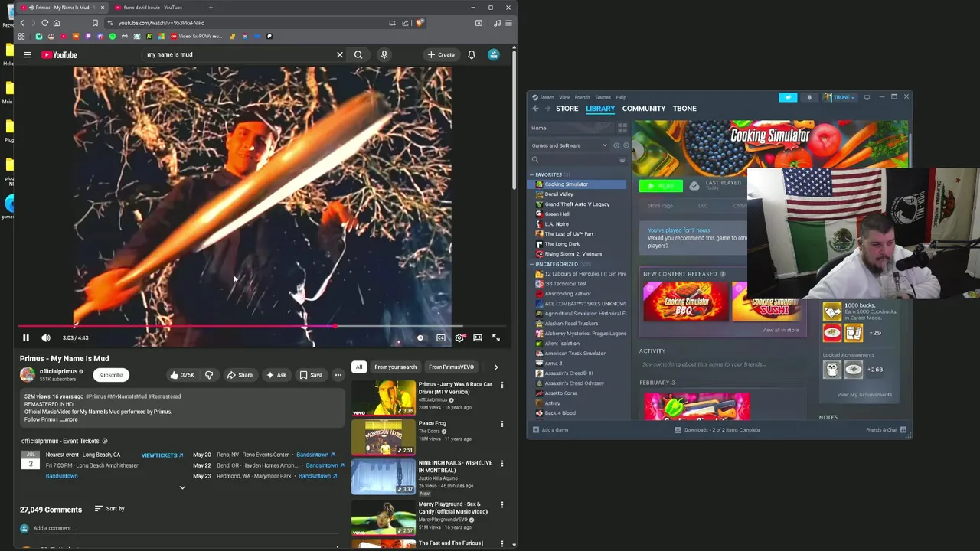This screenshot has width=980, height=551.
Task: Open YouTube player settings gear
Action: 459,337
